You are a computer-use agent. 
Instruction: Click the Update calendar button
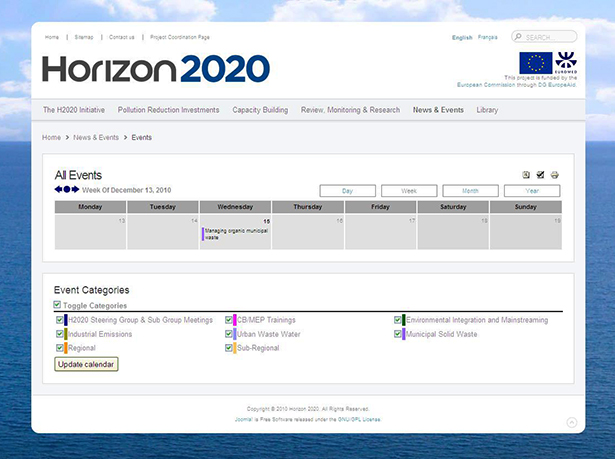86,364
